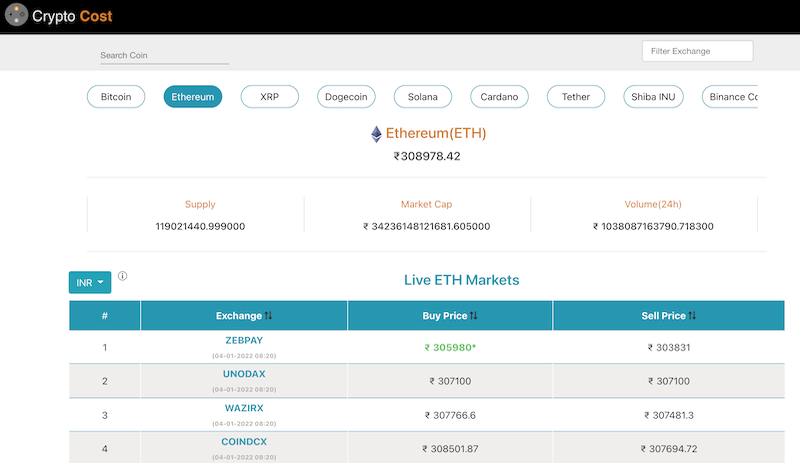Sort table by Sell Price column

(669, 315)
